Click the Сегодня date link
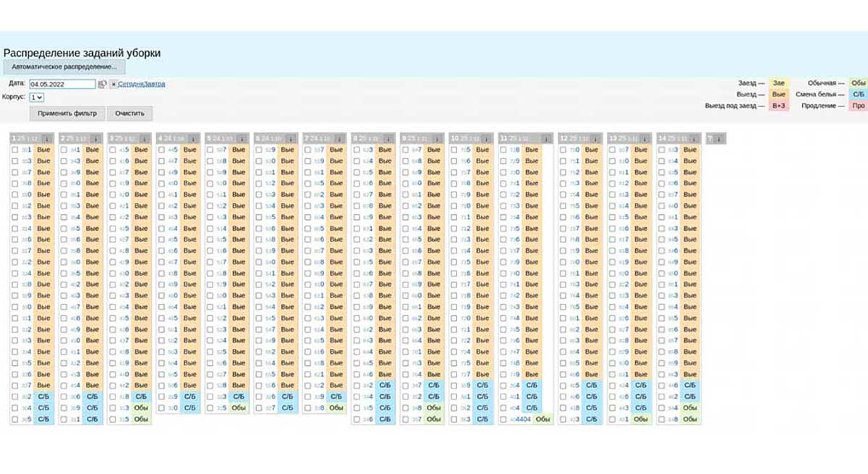Viewport: 868px width, 474px height. (x=130, y=85)
